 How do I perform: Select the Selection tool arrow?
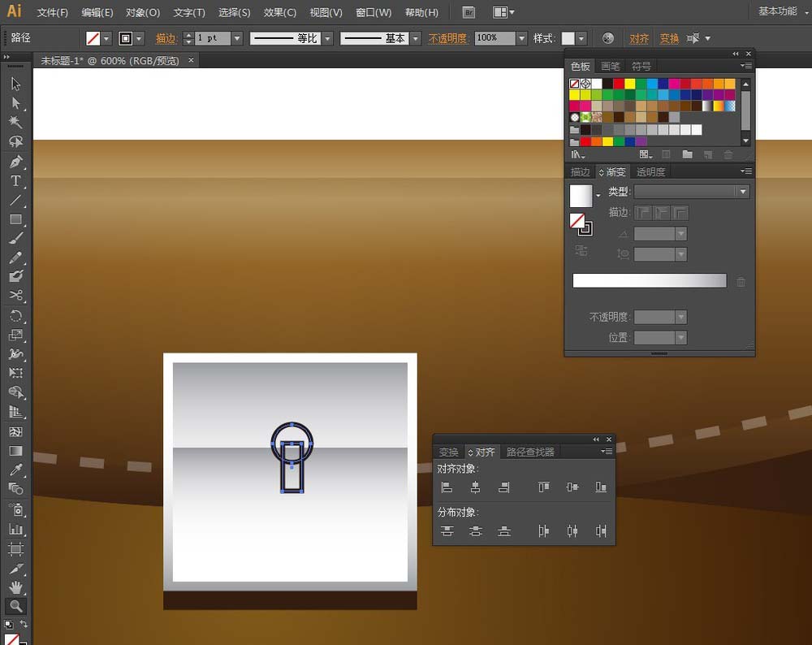(x=15, y=84)
